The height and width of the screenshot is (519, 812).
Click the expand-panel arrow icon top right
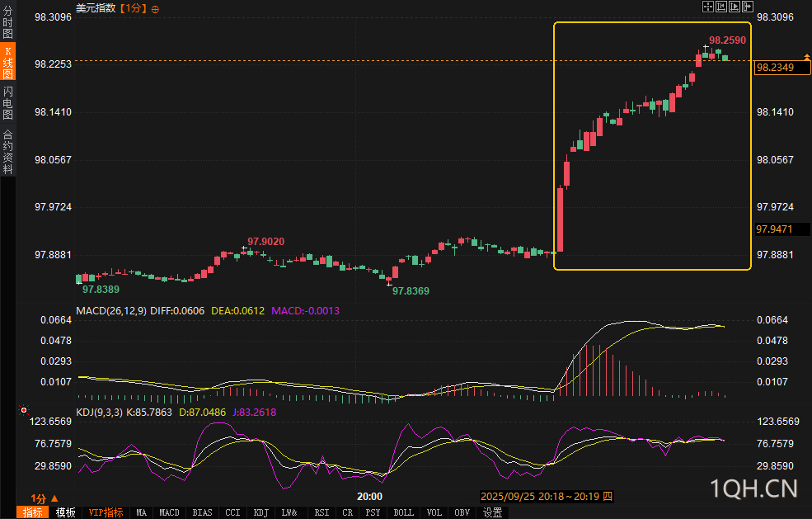point(748,7)
